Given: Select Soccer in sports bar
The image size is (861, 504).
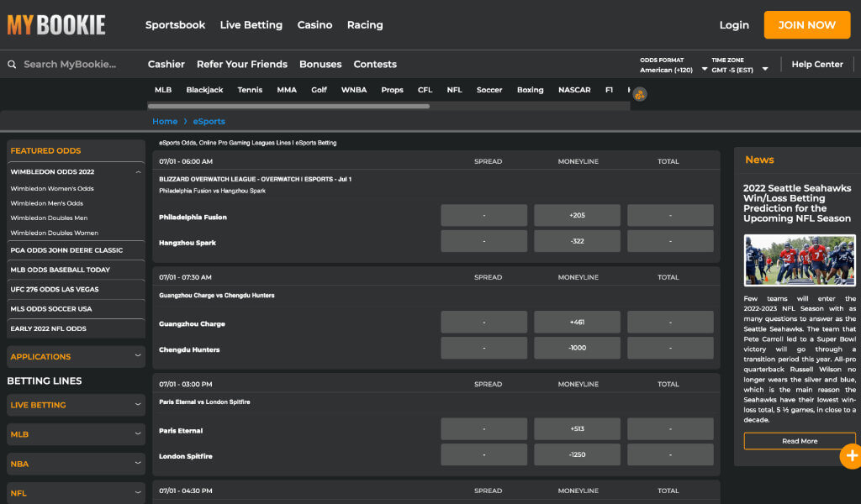Looking at the screenshot, I should pos(489,90).
